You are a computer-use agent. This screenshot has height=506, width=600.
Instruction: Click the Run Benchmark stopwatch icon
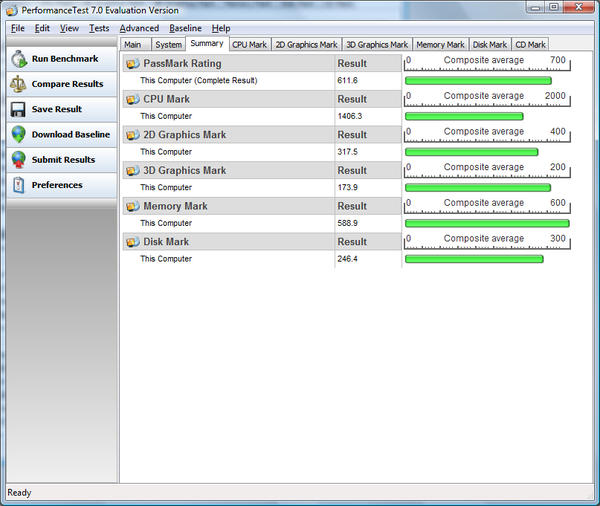18,59
